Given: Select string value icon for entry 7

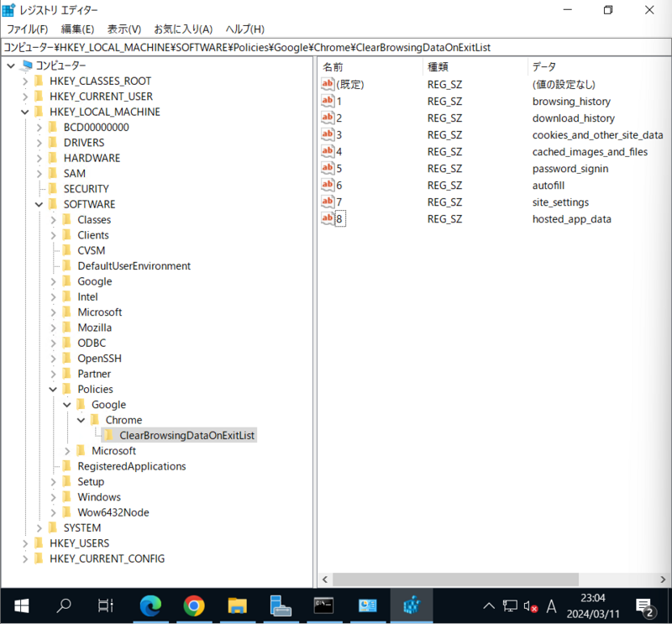Looking at the screenshot, I should [x=328, y=202].
